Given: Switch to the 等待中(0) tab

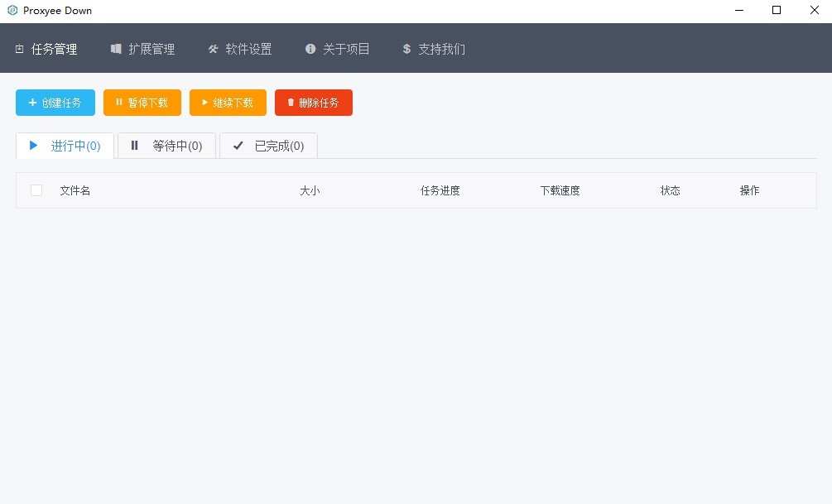Looking at the screenshot, I should click(166, 146).
